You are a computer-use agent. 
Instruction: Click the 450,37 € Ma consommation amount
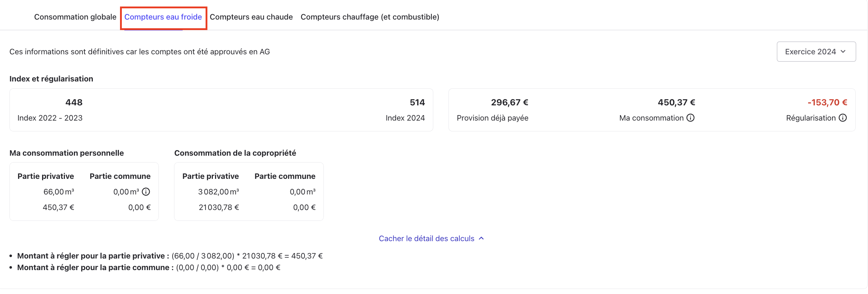pyautogui.click(x=676, y=102)
